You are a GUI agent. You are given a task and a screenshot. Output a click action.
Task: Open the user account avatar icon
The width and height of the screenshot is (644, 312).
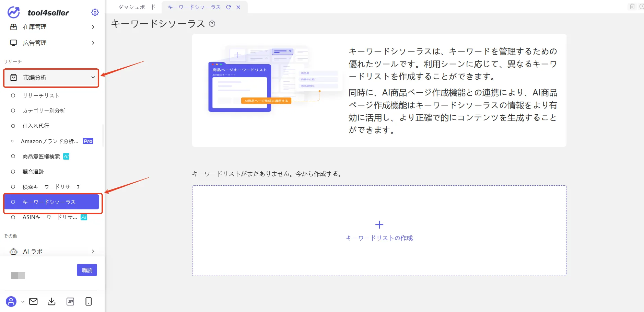pyautogui.click(x=11, y=301)
